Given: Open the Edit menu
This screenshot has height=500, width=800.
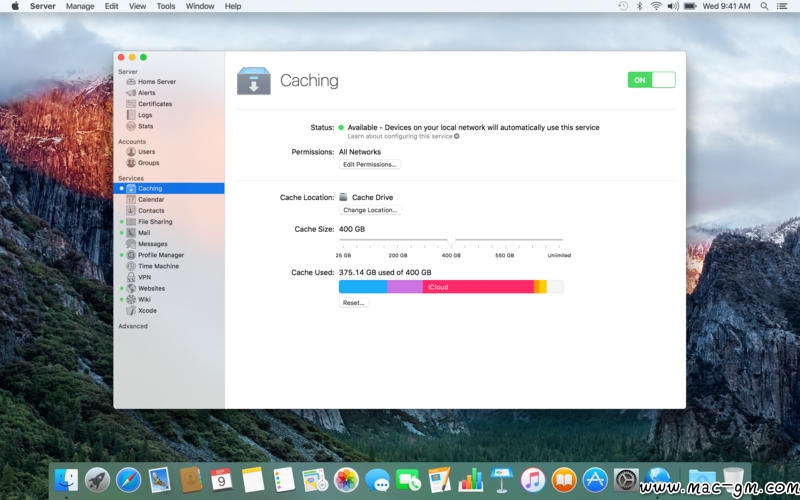Looking at the screenshot, I should (x=111, y=6).
